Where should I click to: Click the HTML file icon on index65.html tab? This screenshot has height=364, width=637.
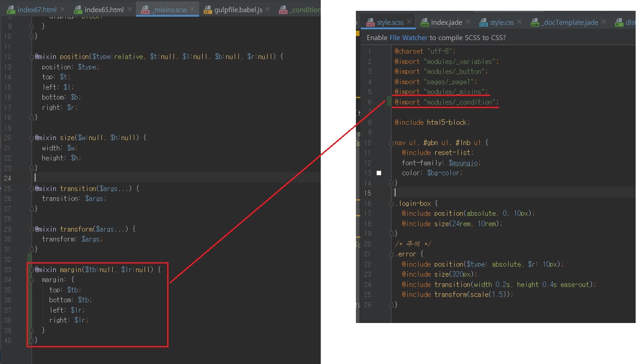[x=78, y=10]
